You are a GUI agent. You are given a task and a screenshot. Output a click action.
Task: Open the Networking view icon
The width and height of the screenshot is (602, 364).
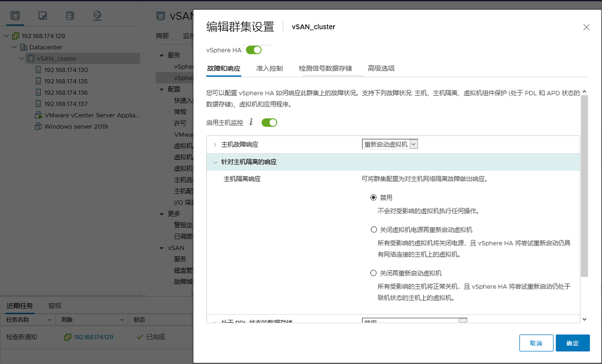[97, 15]
